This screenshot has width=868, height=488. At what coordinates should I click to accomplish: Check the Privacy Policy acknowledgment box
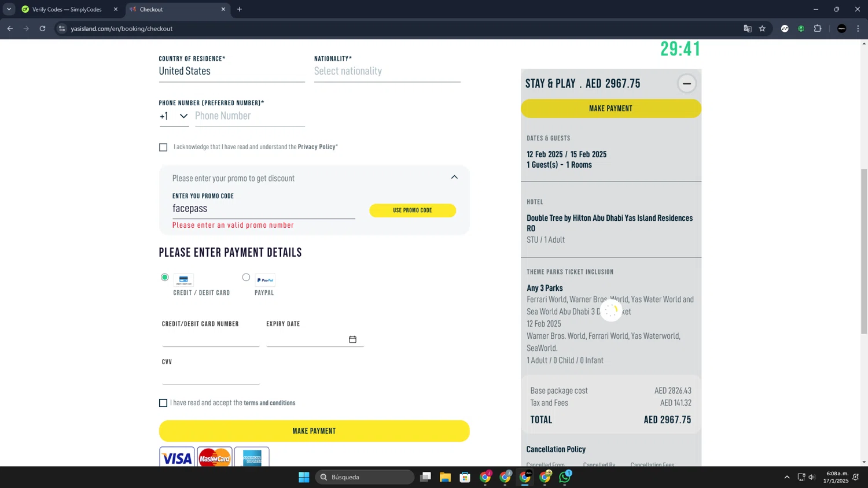click(x=163, y=147)
